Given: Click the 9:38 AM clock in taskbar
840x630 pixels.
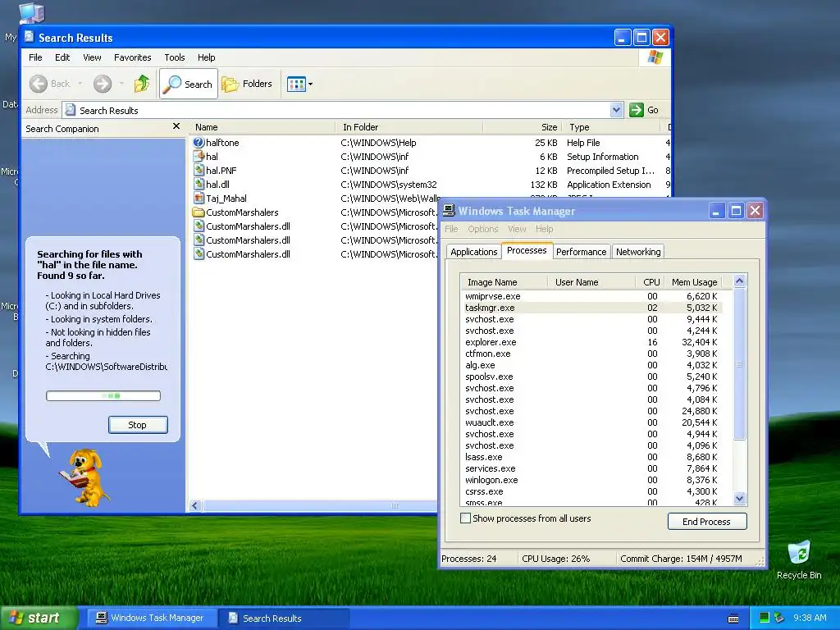Looking at the screenshot, I should pos(810,618).
